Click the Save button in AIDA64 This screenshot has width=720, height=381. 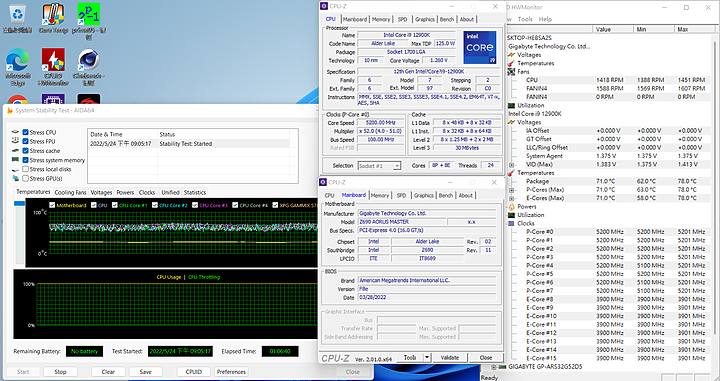pos(146,372)
